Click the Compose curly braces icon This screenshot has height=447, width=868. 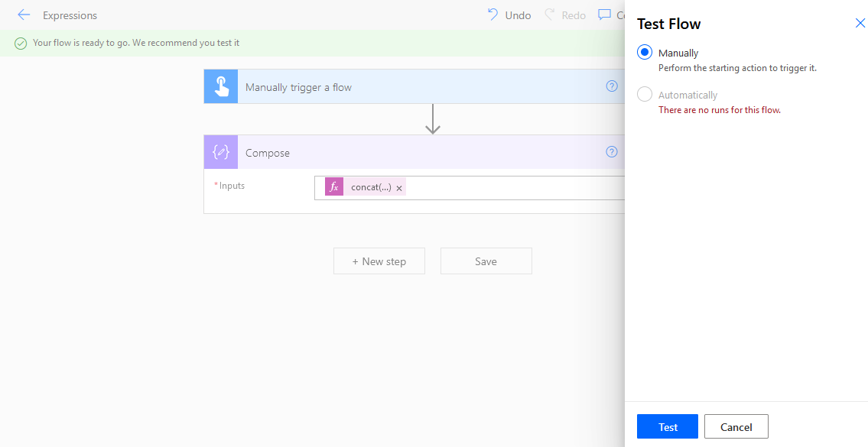(221, 152)
